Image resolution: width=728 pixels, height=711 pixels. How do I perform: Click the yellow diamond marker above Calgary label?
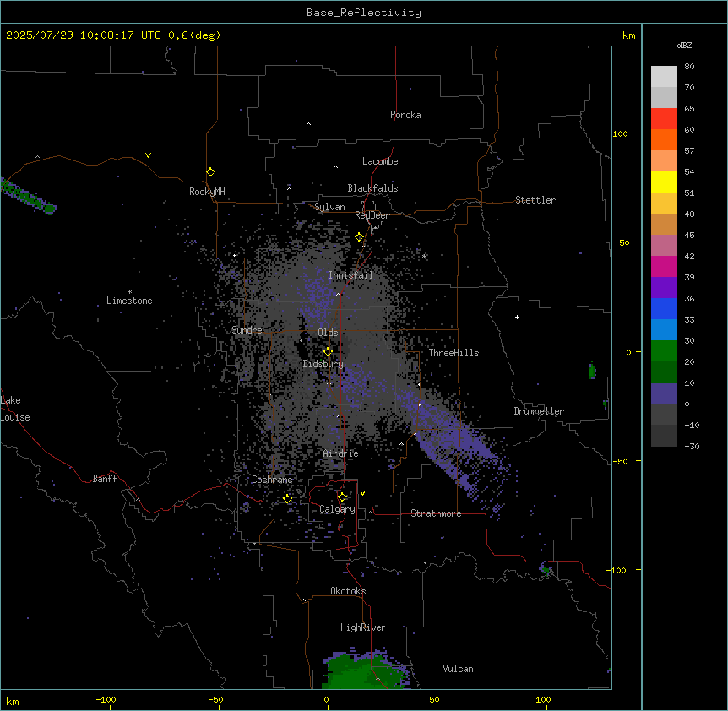pos(342,497)
